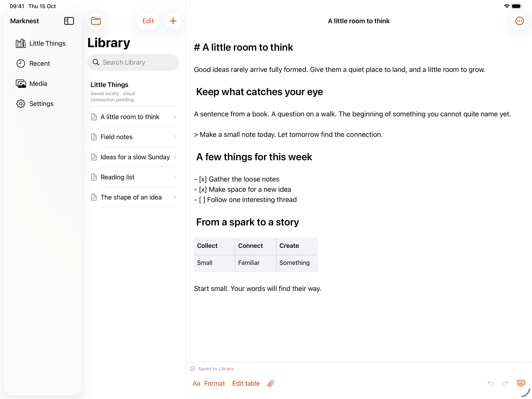Click the Collect table header cell

click(214, 246)
